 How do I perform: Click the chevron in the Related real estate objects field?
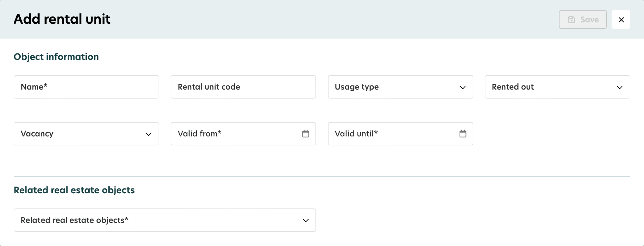tap(305, 221)
